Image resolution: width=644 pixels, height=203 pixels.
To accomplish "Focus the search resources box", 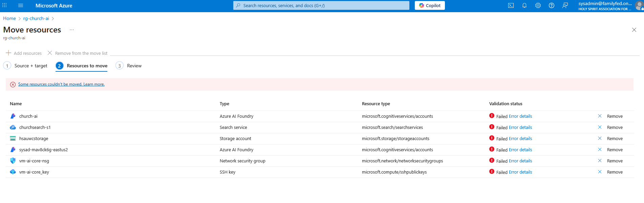I will click(321, 5).
